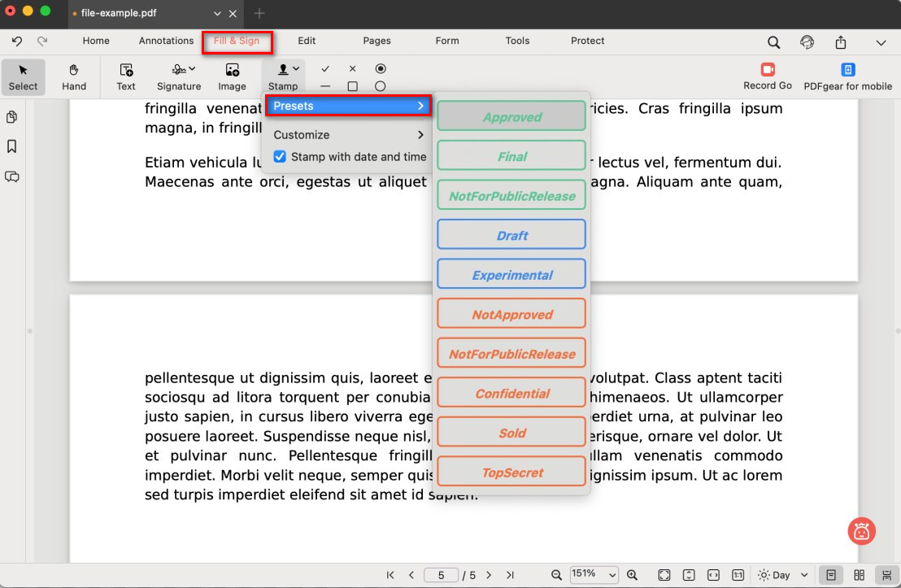
Task: Select the Hand tool
Action: click(74, 76)
